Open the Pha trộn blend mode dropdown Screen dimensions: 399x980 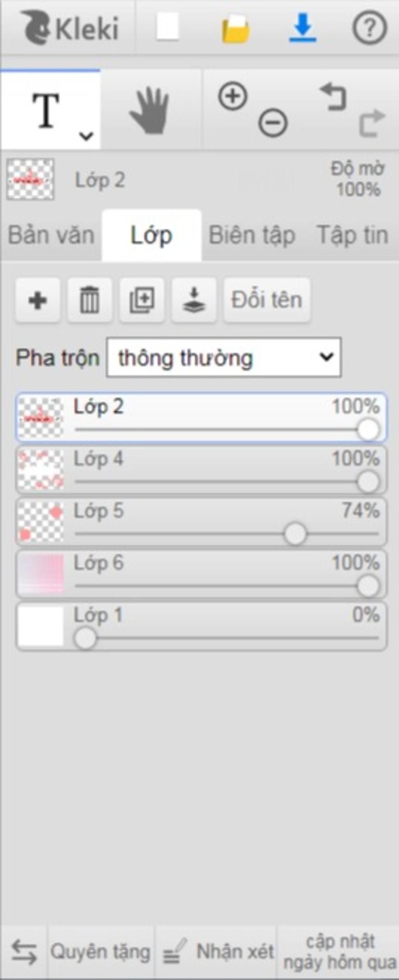pos(224,357)
